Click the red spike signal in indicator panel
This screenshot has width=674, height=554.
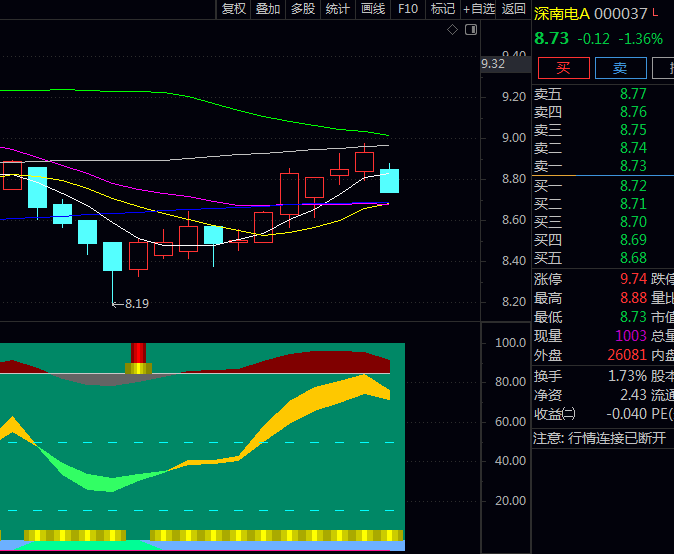(138, 355)
